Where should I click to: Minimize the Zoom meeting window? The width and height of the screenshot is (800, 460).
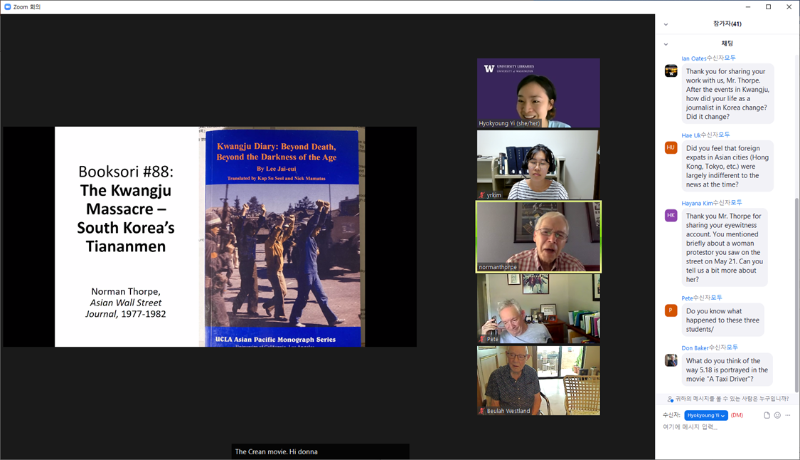click(748, 7)
